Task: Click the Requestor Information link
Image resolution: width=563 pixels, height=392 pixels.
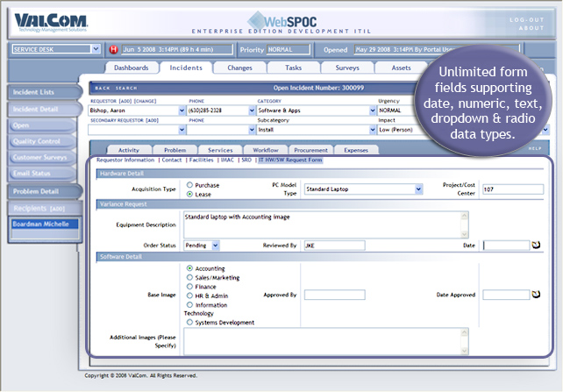Action: point(125,160)
